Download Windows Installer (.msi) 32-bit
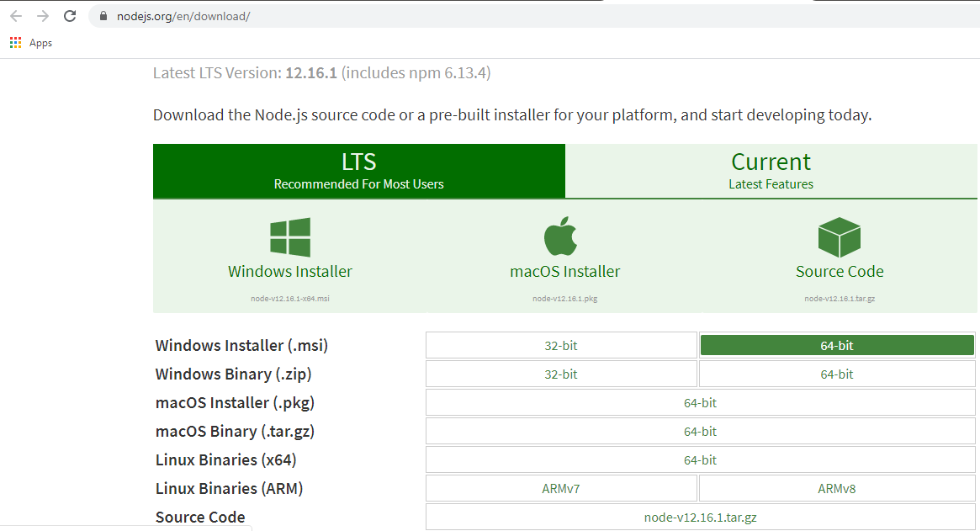This screenshot has height=531, width=980. click(x=561, y=345)
